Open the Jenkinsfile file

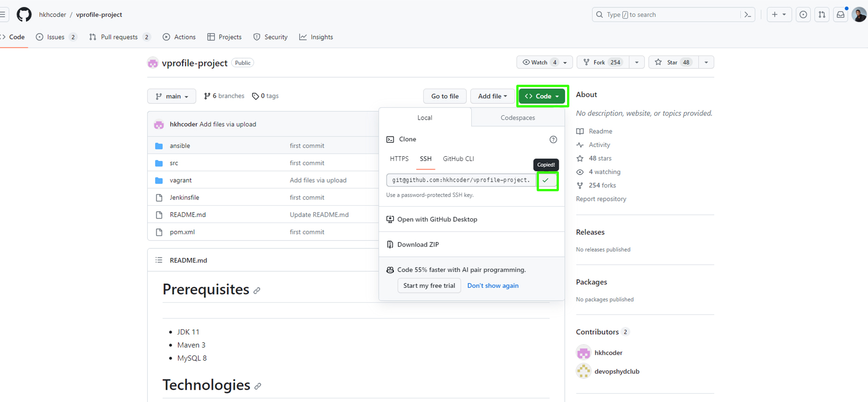[184, 198]
